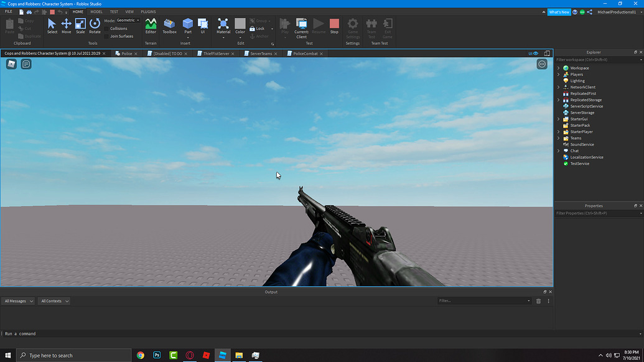Activate the Scale tool
The image size is (644, 362).
[x=80, y=26]
